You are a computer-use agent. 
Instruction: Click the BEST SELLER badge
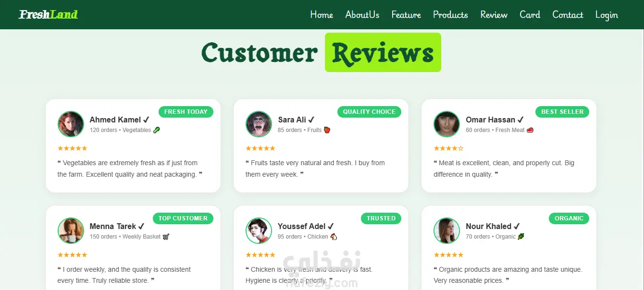coord(562,112)
